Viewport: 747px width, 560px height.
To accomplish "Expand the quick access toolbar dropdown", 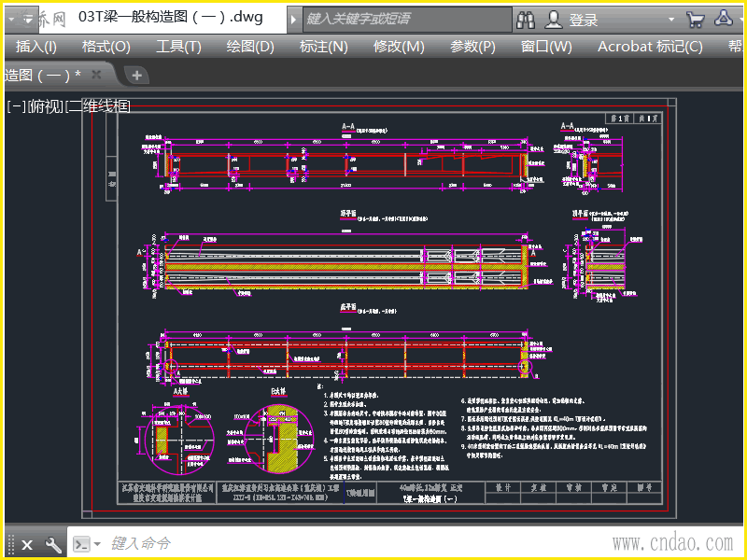I will pyautogui.click(x=27, y=18).
